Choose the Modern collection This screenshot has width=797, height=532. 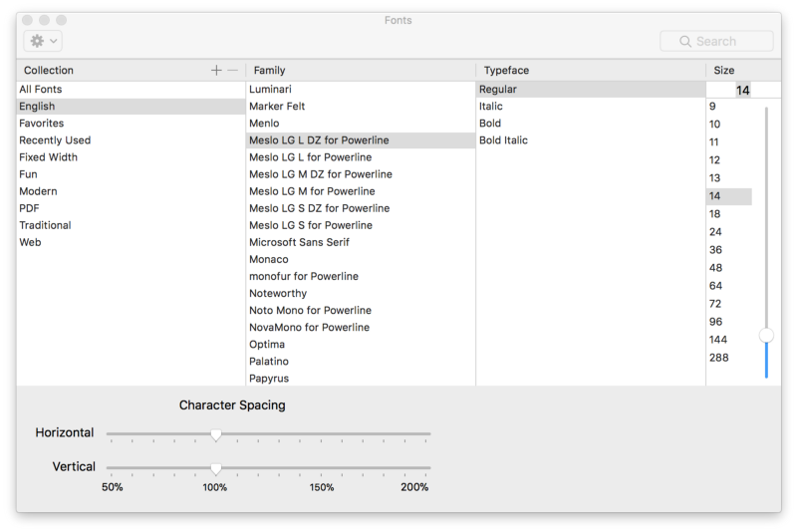click(131, 191)
